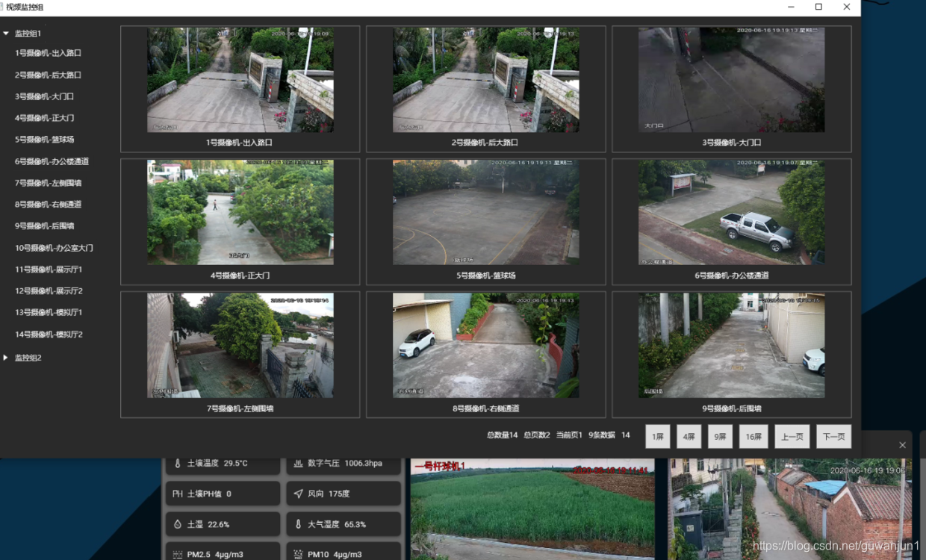
Task: Click the PH icon beside 土壤PH值
Action: coord(178,494)
